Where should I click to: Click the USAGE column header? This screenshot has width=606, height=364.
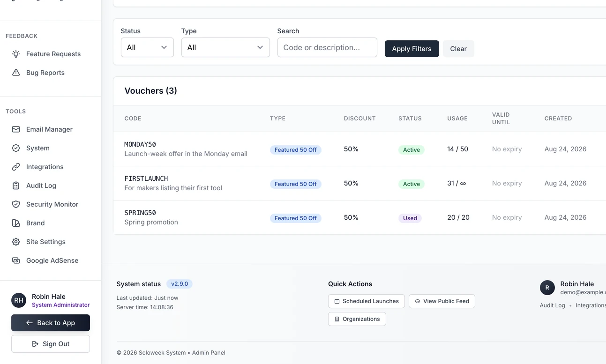[457, 119]
